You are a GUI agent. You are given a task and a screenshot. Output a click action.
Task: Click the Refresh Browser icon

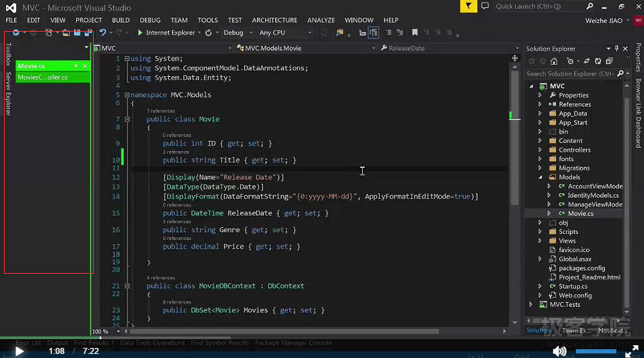click(208, 32)
